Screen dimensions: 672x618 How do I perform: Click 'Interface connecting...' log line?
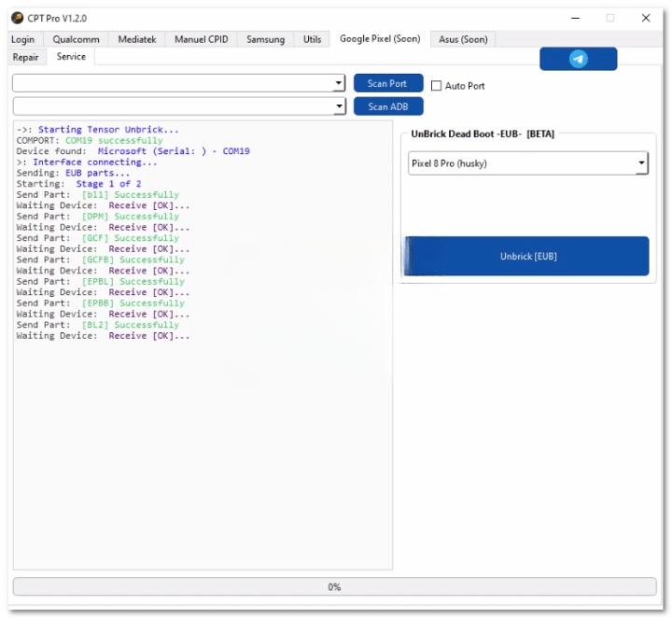point(87,162)
